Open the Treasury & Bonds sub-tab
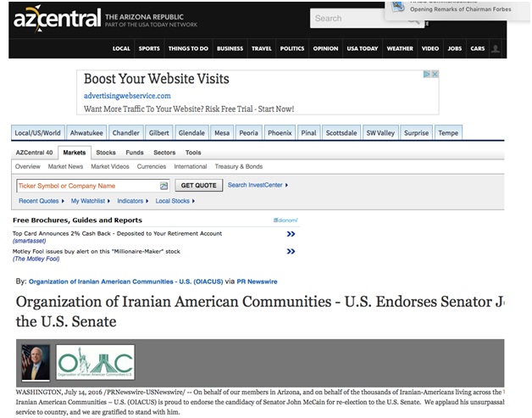532x418 pixels. pyautogui.click(x=239, y=166)
